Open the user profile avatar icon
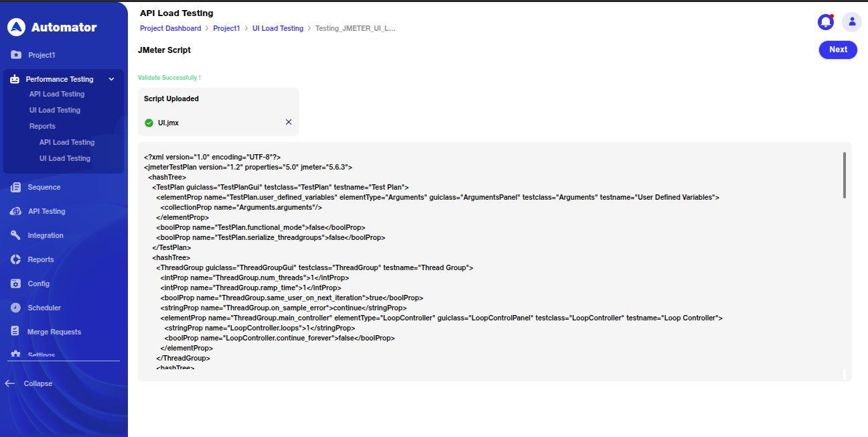This screenshot has height=437, width=868. tap(852, 21)
